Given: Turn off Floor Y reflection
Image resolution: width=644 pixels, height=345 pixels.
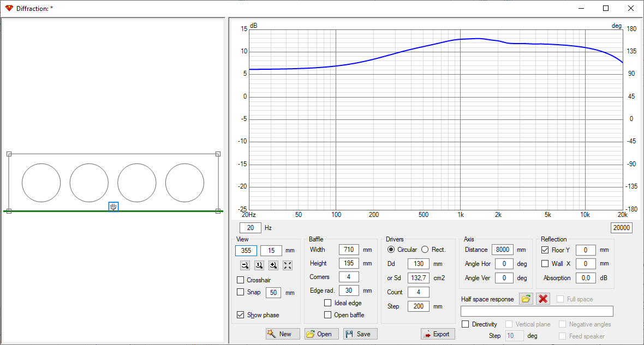Looking at the screenshot, I should (x=545, y=250).
